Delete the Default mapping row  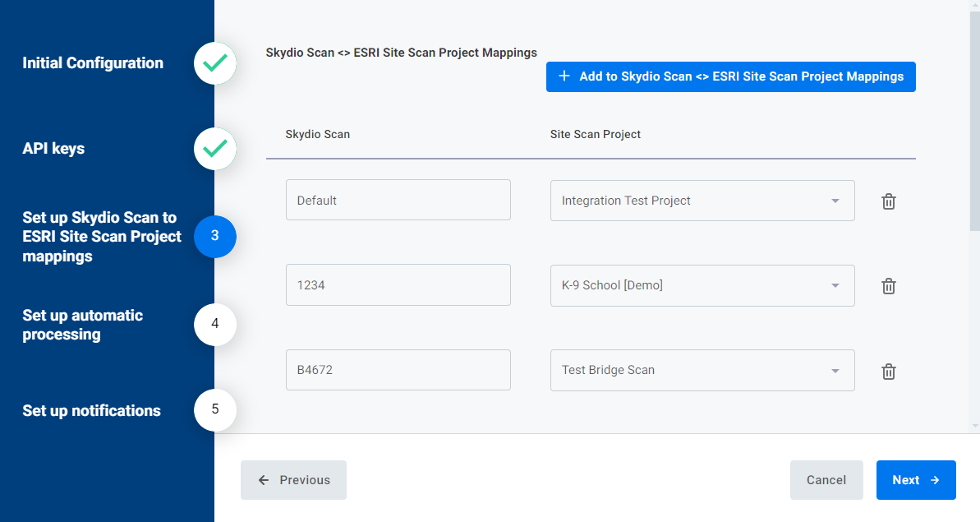point(888,201)
